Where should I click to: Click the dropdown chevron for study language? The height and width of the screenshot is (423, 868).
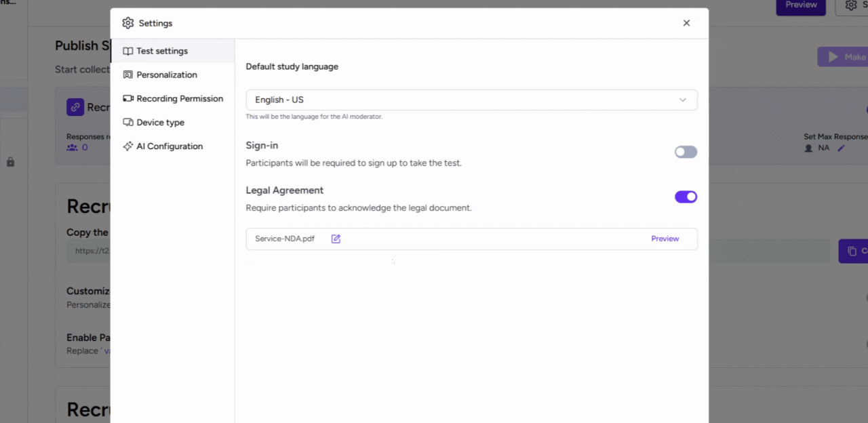pos(683,99)
